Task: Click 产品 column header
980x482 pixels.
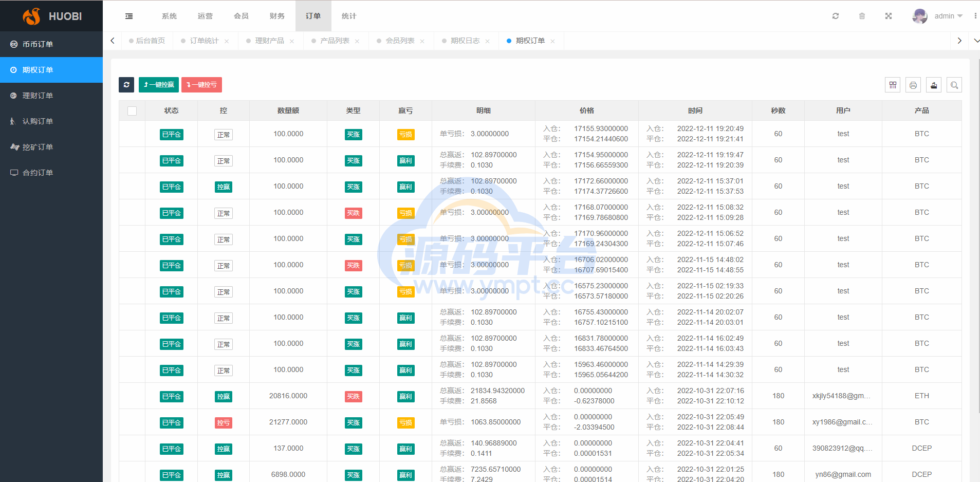Action: click(x=922, y=110)
